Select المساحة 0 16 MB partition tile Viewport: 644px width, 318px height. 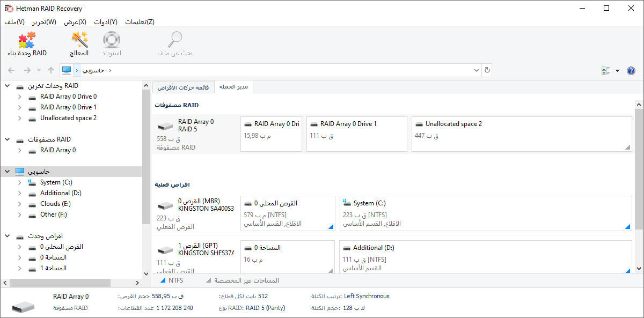288,257
